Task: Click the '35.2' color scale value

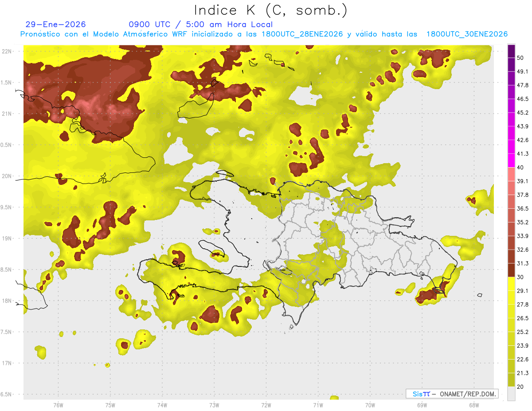Action: [523, 222]
